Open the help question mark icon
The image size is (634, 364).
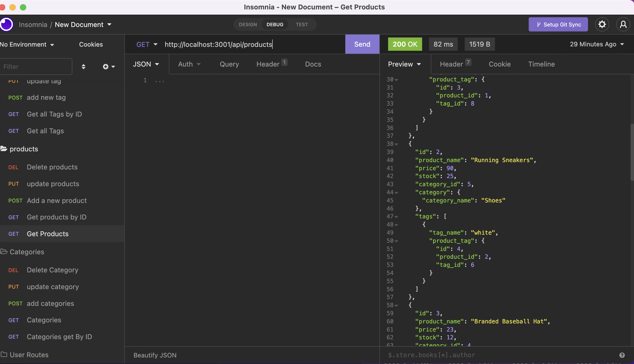click(x=622, y=355)
